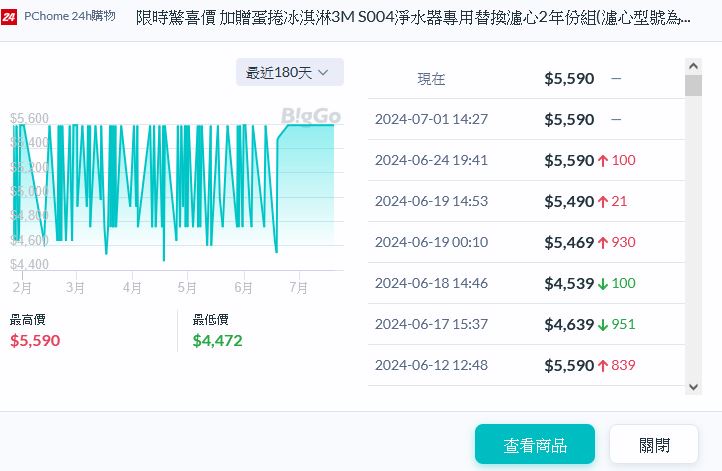Click the green down arrow beside 951
Viewport: 722px width, 471px height.
(x=603, y=324)
